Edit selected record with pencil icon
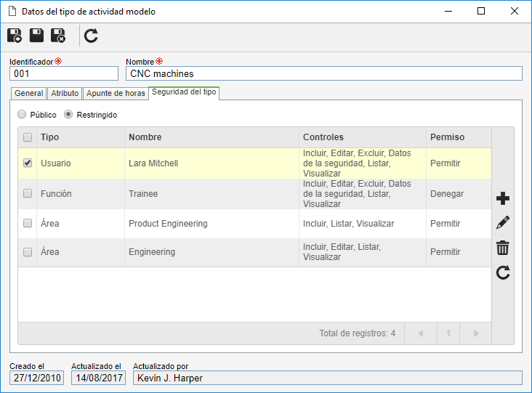 tap(502, 223)
